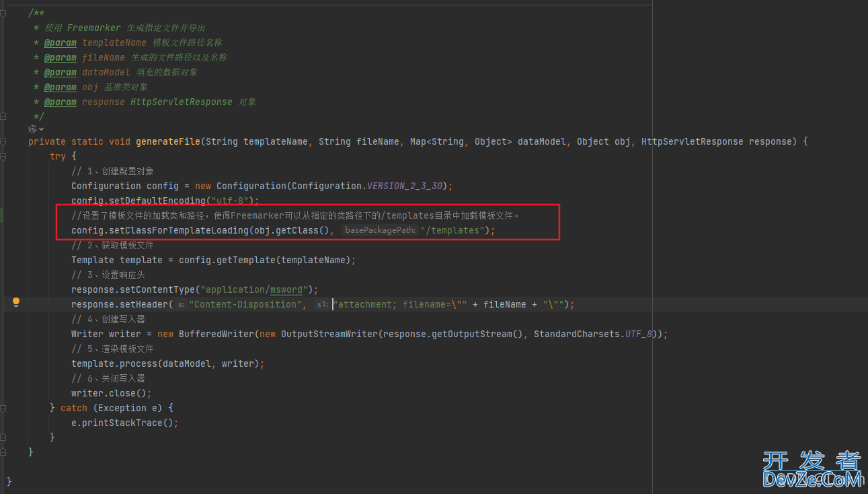Click the "/templates" string literal
The image size is (868, 494).
(x=453, y=230)
